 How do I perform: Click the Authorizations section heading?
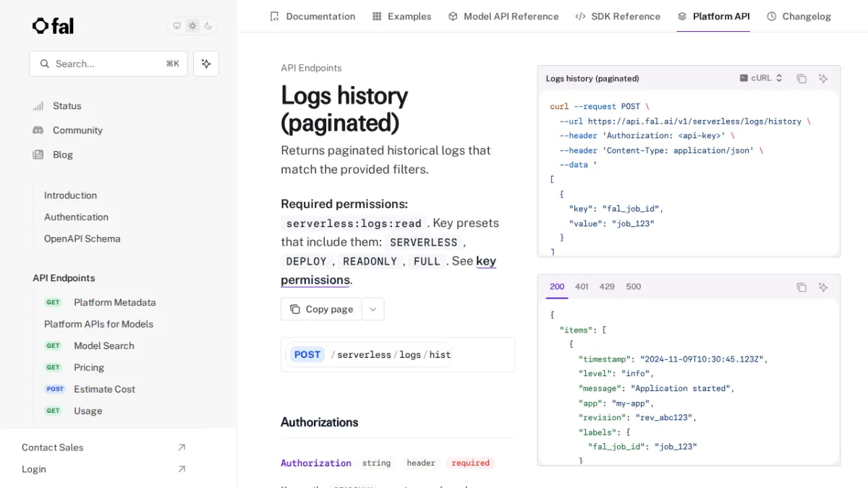320,422
